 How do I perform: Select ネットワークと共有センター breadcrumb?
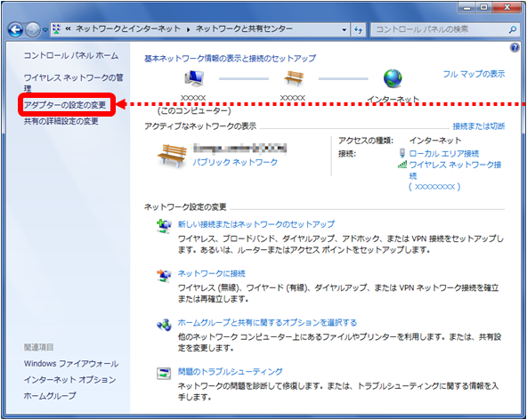244,28
